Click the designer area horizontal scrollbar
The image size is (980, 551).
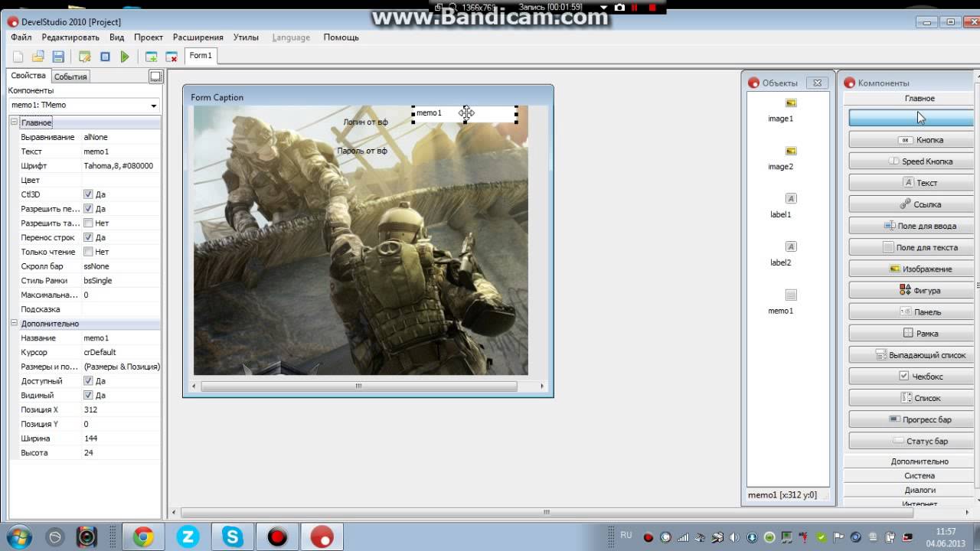click(547, 512)
